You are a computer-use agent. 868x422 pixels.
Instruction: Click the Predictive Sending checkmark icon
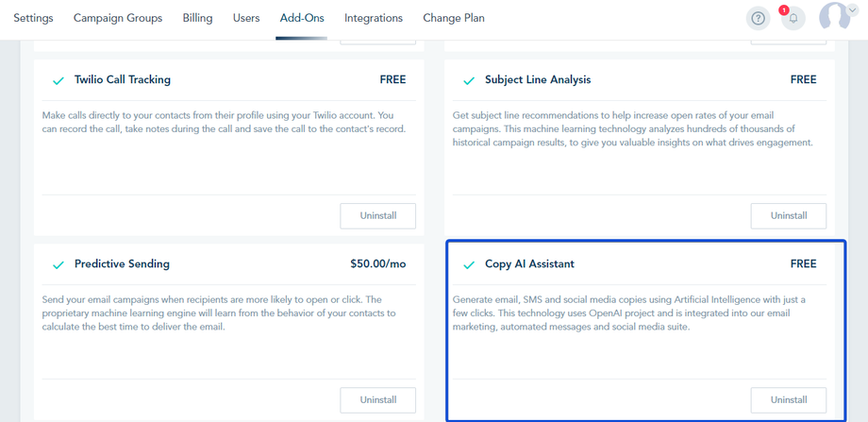(x=58, y=264)
